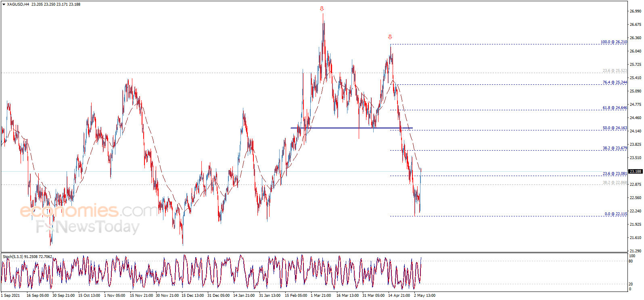Viewport: 644px width, 300px height.
Task: Expand the triangle beside XAGUSD,H4 title
Action: [4, 4]
